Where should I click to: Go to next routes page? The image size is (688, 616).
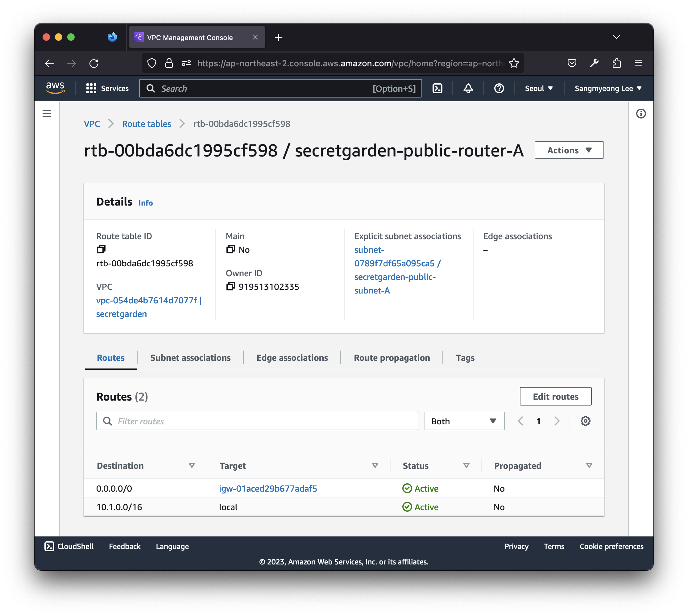click(557, 421)
